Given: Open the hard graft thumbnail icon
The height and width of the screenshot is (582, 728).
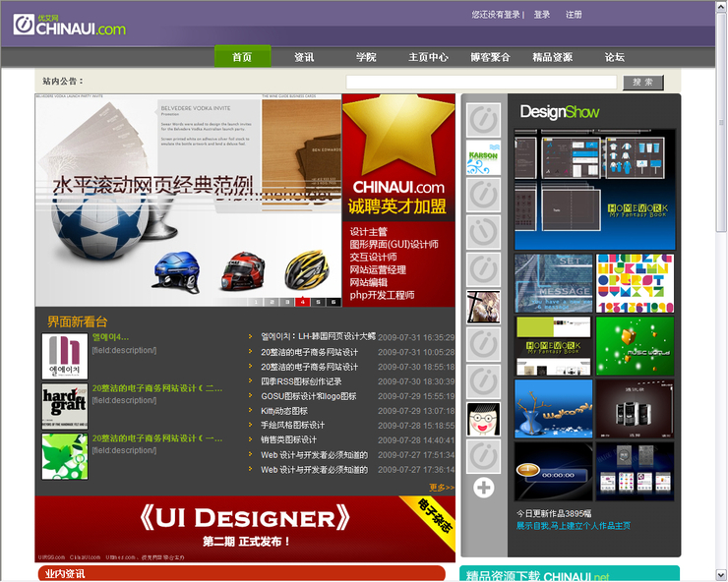Looking at the screenshot, I should (65, 406).
